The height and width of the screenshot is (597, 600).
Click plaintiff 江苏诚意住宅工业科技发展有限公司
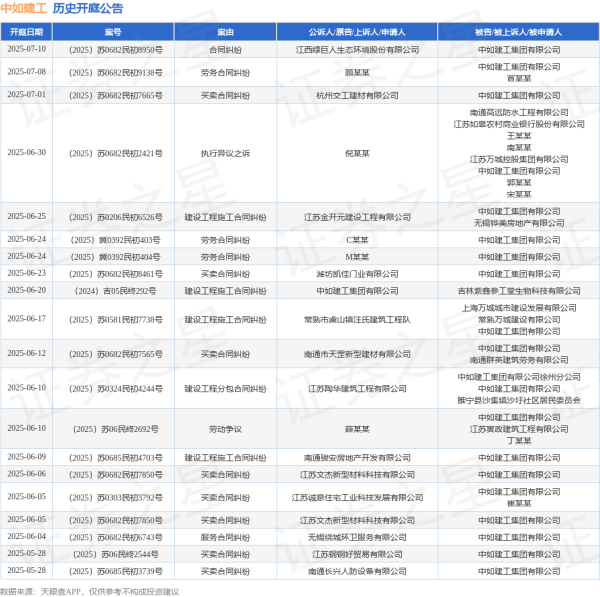[x=357, y=498]
